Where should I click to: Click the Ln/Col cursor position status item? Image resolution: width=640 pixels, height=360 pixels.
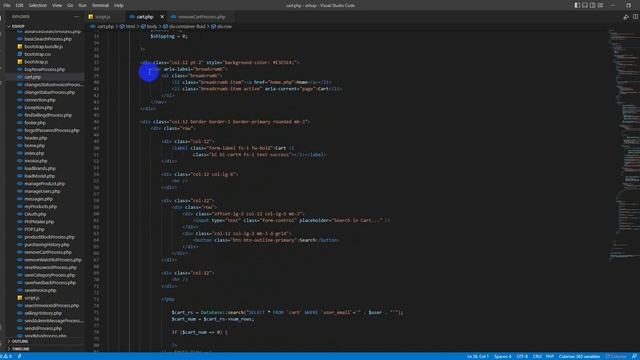478,356
